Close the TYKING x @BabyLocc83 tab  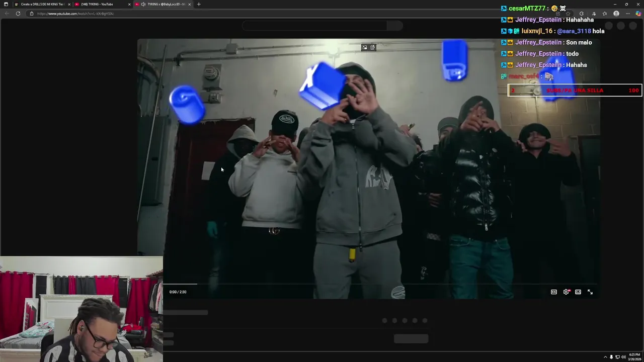point(190,4)
